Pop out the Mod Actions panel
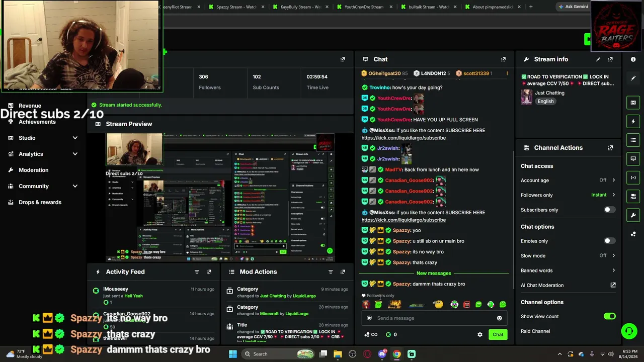Screen dimensions: 644x362 (x=343, y=272)
